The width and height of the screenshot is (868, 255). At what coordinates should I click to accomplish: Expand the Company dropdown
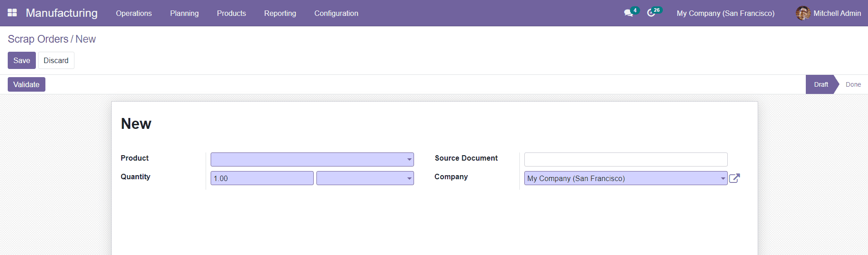tap(723, 178)
